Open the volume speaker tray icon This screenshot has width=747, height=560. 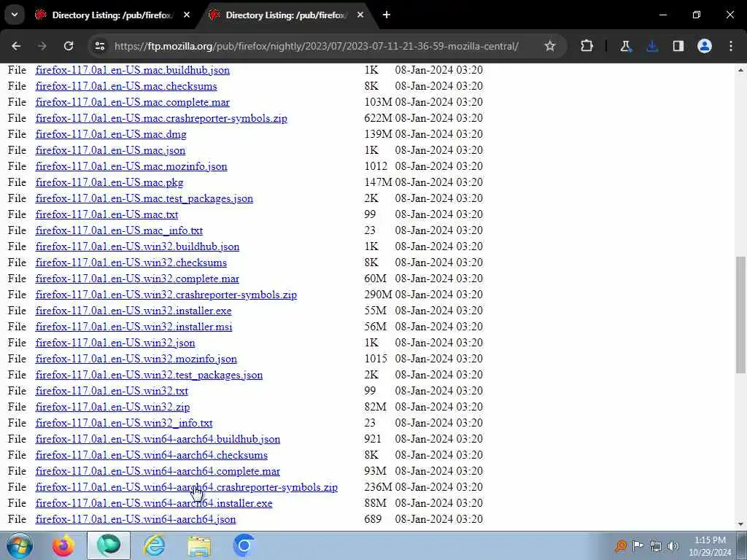673,546
